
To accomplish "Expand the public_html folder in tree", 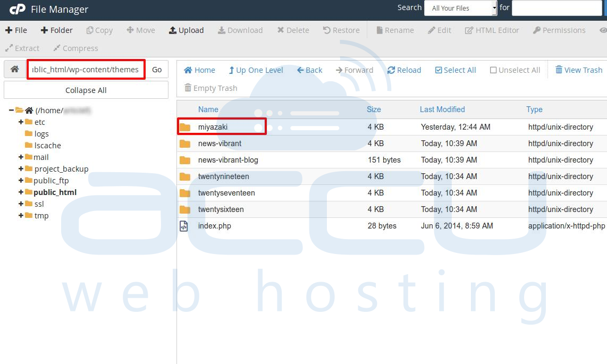I will (x=21, y=192).
